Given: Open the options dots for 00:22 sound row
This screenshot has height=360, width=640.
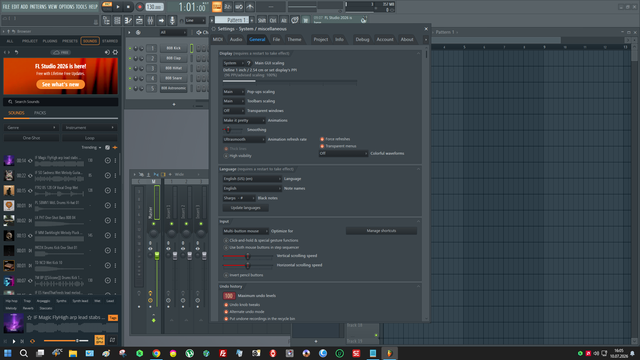Looking at the screenshot, I should pos(115,176).
